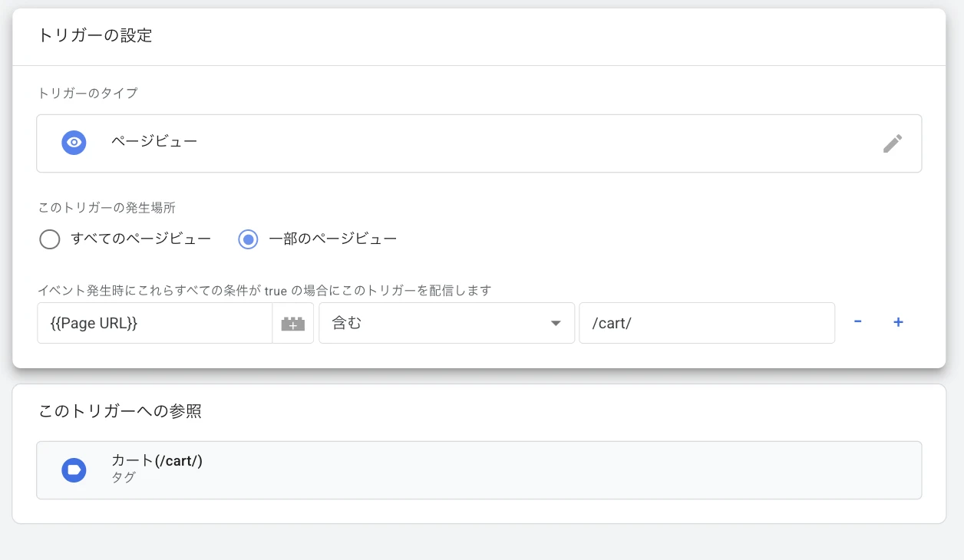
Task: Click the pencil edit icon for trigger type
Action: (x=892, y=143)
